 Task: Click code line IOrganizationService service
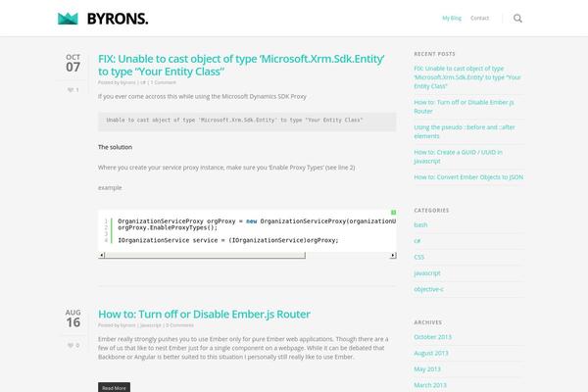tap(228, 240)
